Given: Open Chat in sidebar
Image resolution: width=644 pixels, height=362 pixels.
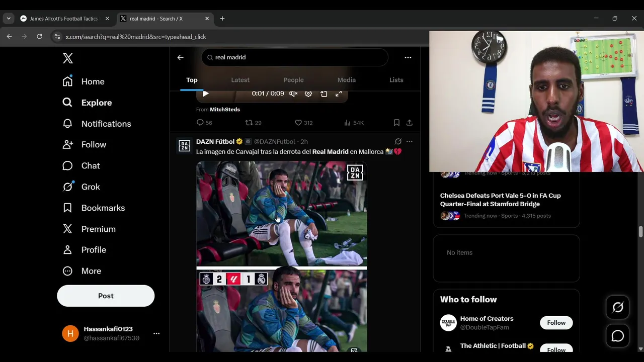Looking at the screenshot, I should click(x=81, y=166).
